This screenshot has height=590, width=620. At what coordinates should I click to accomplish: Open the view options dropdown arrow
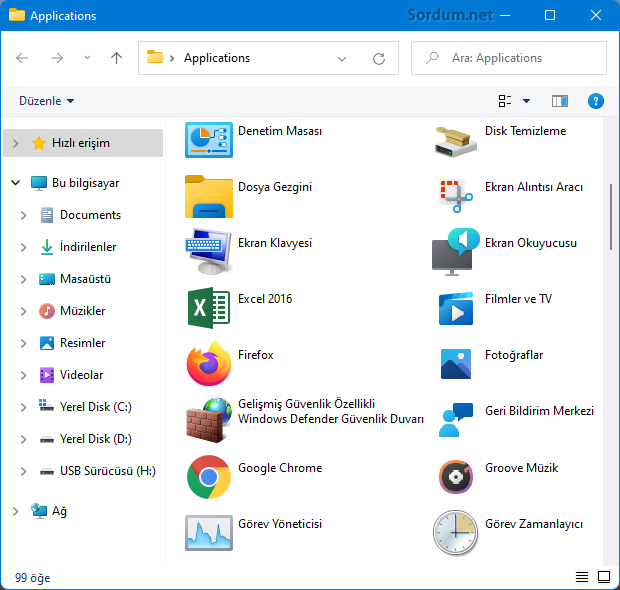526,101
